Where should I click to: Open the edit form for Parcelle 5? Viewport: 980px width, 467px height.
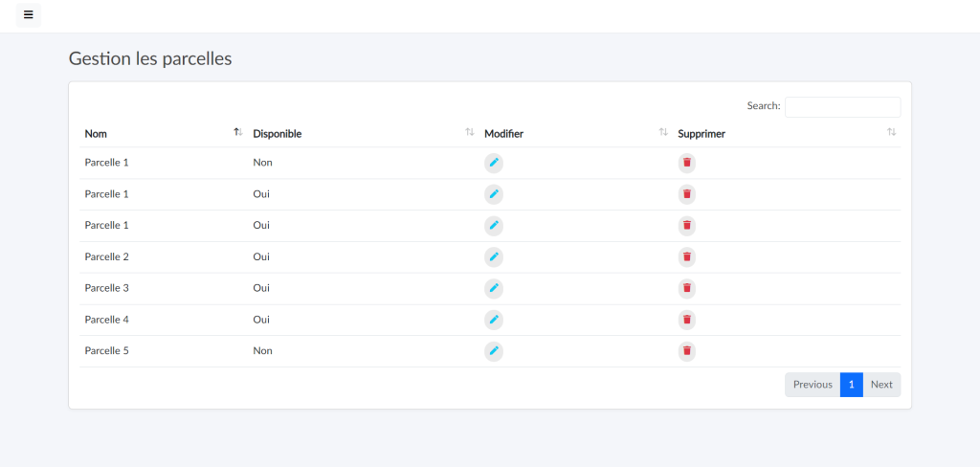point(494,351)
